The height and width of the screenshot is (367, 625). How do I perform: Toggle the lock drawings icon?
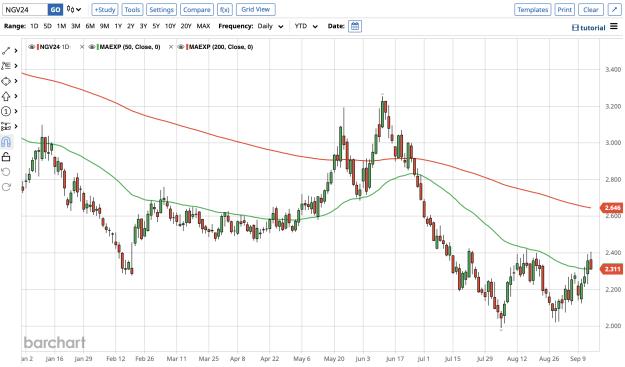(6, 157)
